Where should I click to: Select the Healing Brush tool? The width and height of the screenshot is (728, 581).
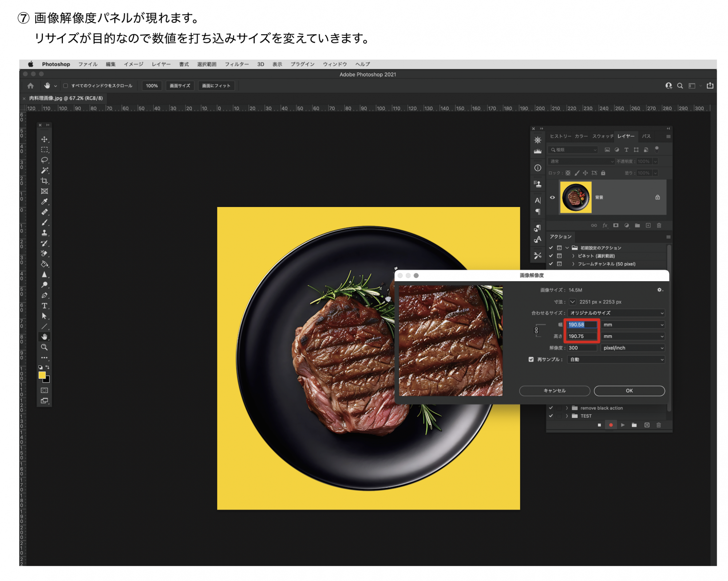pos(44,212)
